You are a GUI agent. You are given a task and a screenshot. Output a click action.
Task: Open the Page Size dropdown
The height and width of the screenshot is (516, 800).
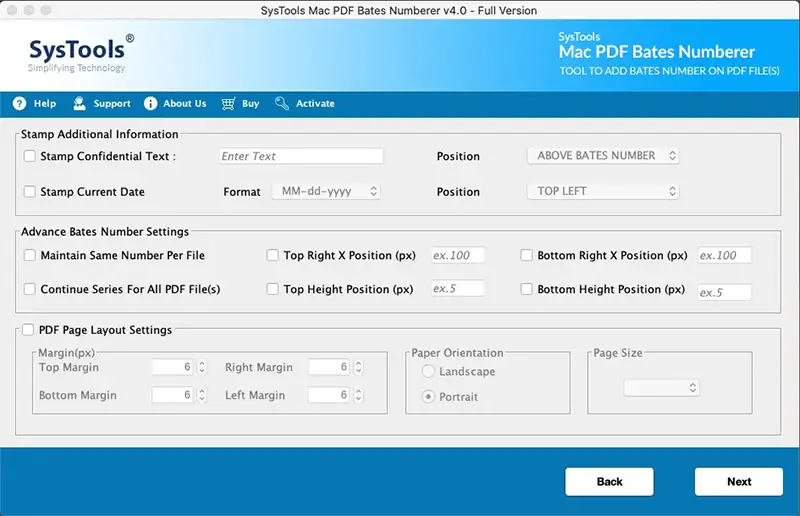point(661,387)
